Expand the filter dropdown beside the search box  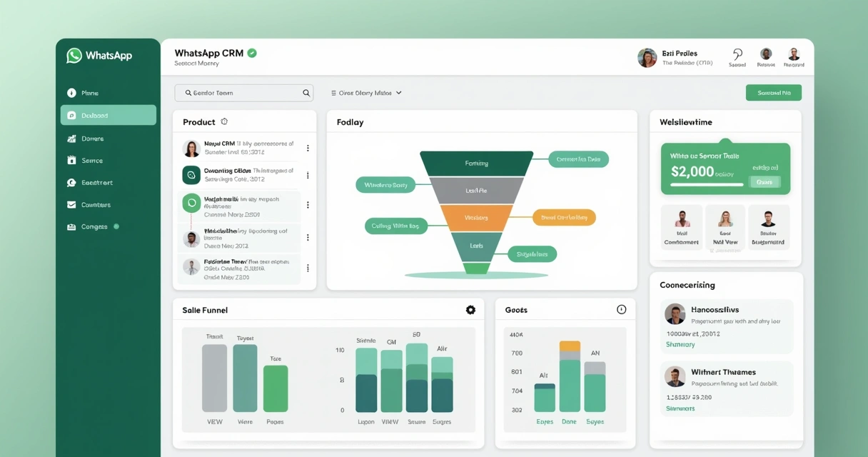[366, 93]
